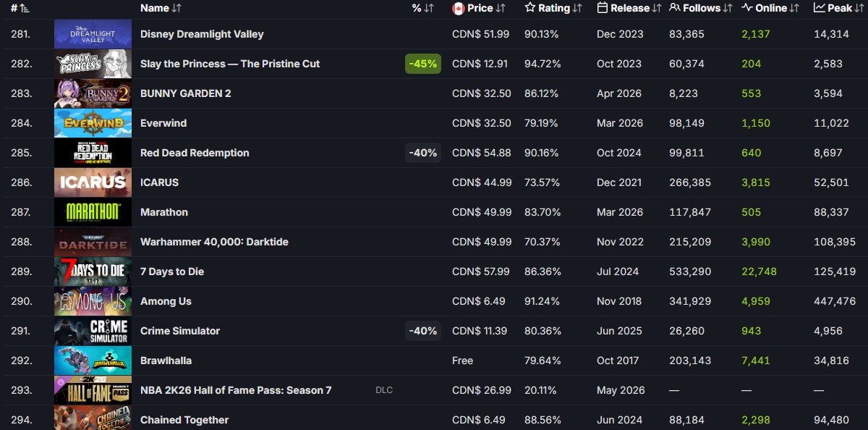868x430 pixels.
Task: Open the Warhammer 40,000: Darktide link
Action: [x=214, y=242]
